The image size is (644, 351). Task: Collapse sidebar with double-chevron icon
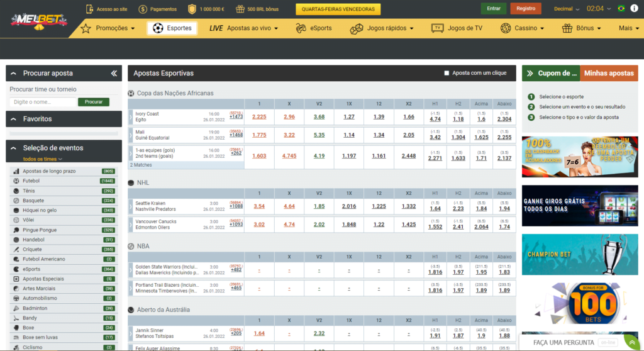click(114, 74)
